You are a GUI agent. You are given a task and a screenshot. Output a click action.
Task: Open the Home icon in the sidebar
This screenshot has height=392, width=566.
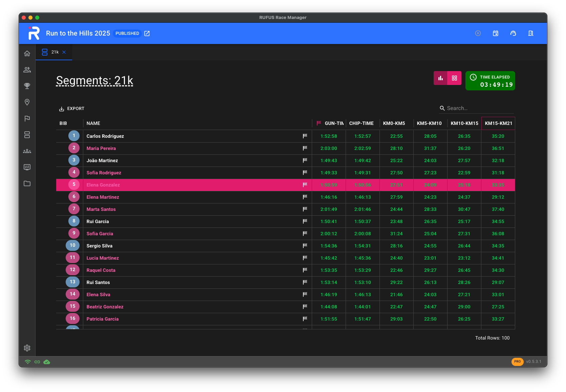pyautogui.click(x=27, y=53)
